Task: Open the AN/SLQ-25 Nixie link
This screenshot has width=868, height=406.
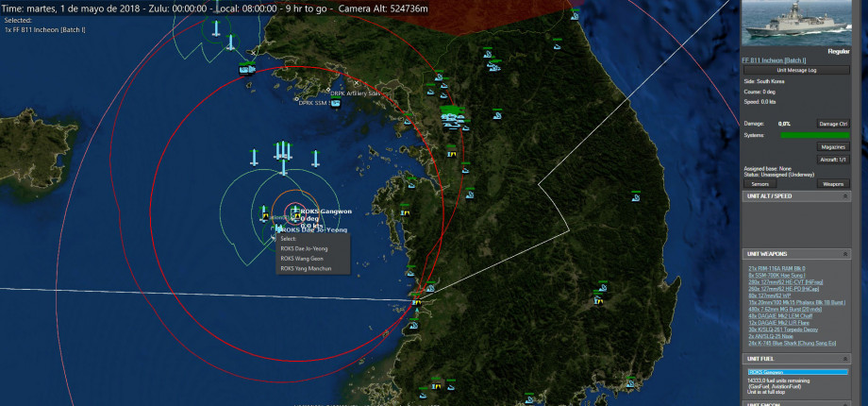Action: [770, 336]
